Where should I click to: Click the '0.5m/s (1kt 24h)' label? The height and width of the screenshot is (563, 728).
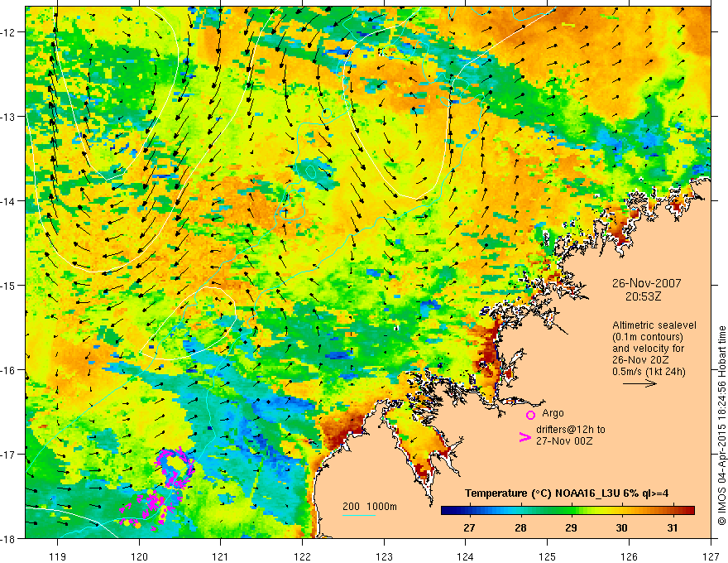pyautogui.click(x=649, y=372)
